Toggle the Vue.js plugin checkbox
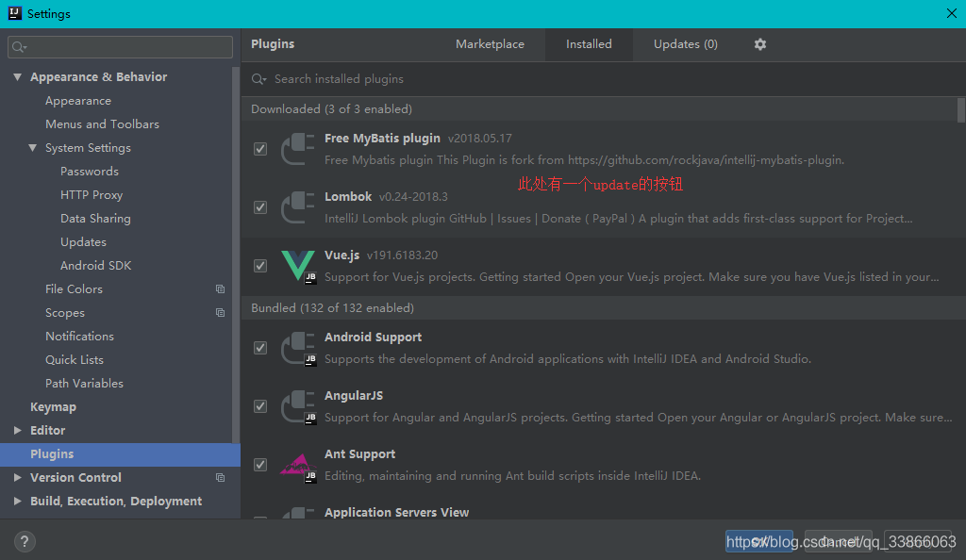The image size is (966, 560). (260, 266)
